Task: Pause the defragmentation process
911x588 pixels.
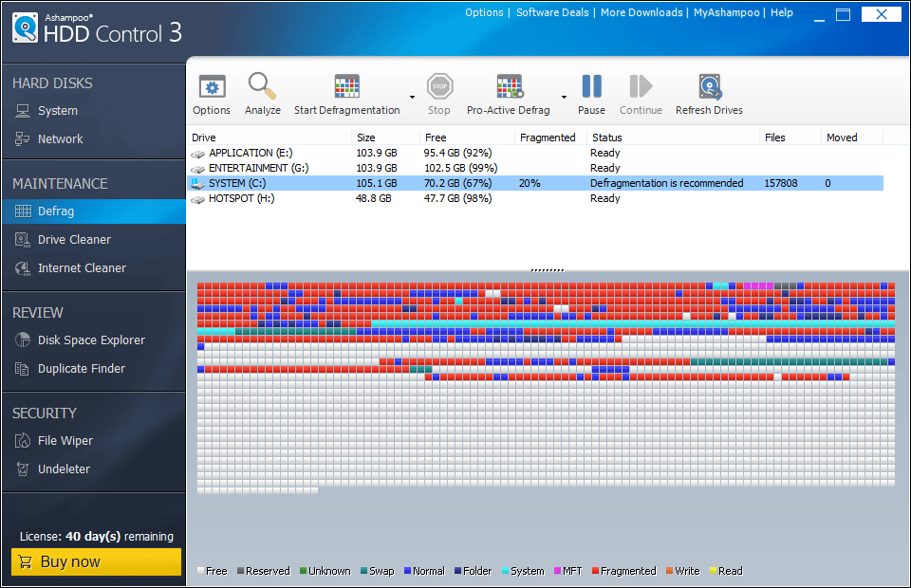Action: (x=591, y=87)
